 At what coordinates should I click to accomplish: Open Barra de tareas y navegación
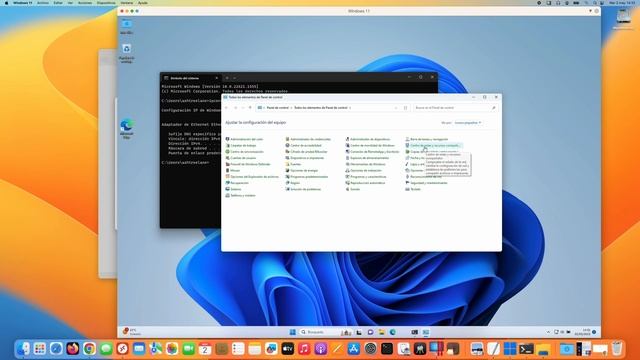427,139
